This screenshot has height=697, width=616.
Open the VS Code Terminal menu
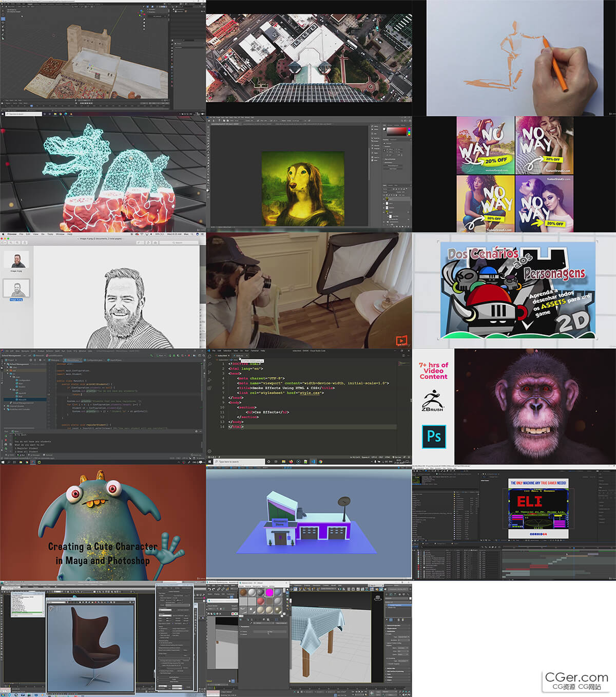[255, 351]
